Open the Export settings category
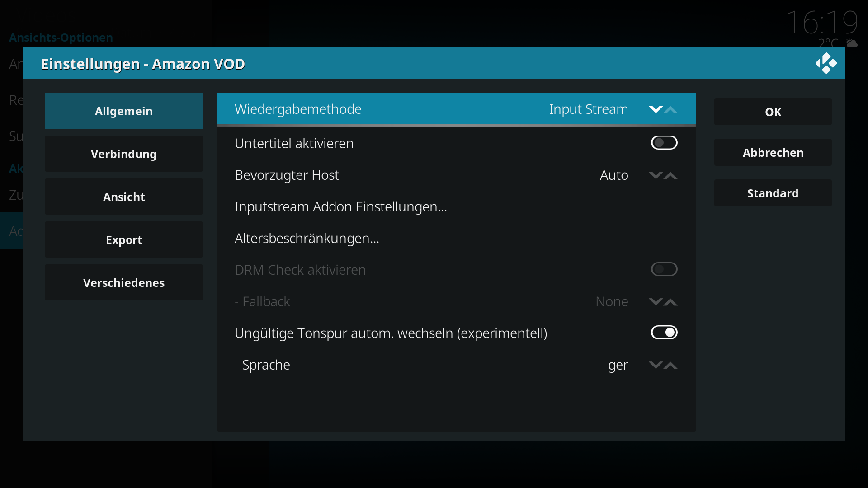This screenshot has width=868, height=488. point(124,239)
